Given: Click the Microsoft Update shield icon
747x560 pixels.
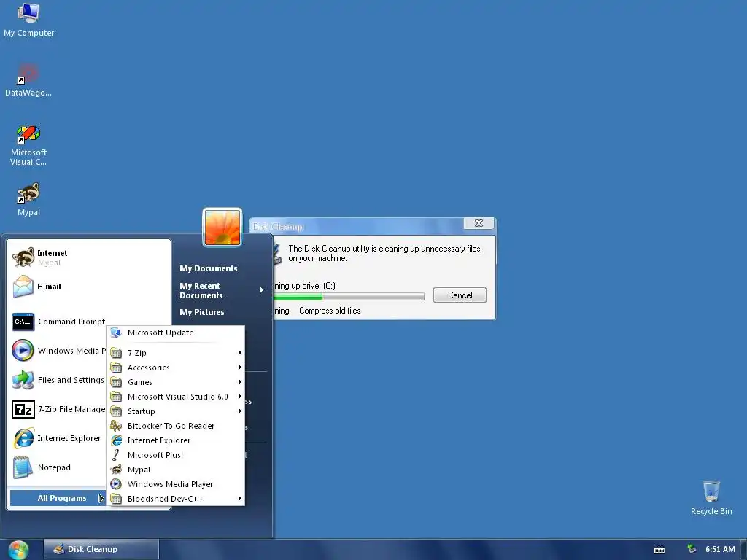Looking at the screenshot, I should coord(116,332).
